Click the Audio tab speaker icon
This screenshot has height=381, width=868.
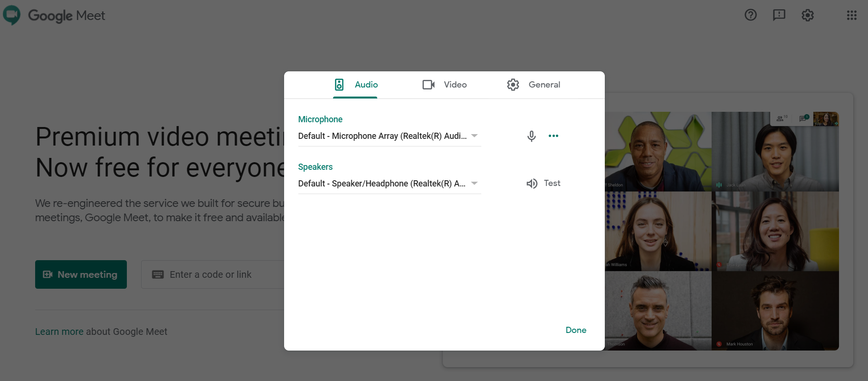tap(339, 85)
